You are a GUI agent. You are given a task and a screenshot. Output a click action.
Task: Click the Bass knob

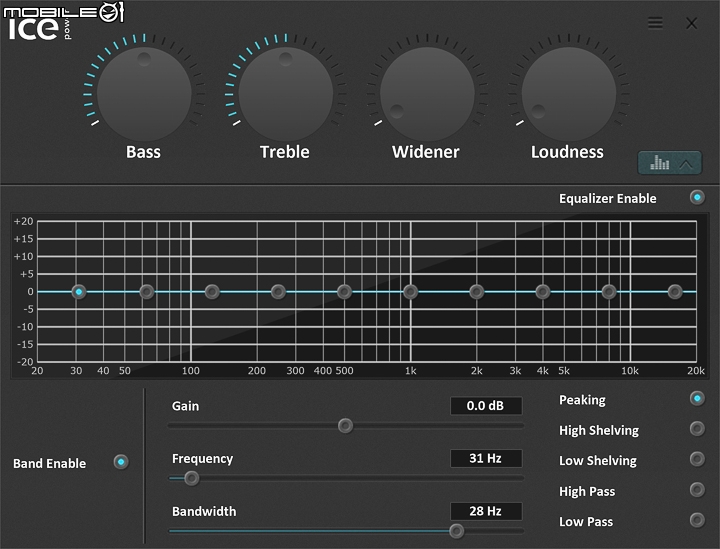[144, 94]
